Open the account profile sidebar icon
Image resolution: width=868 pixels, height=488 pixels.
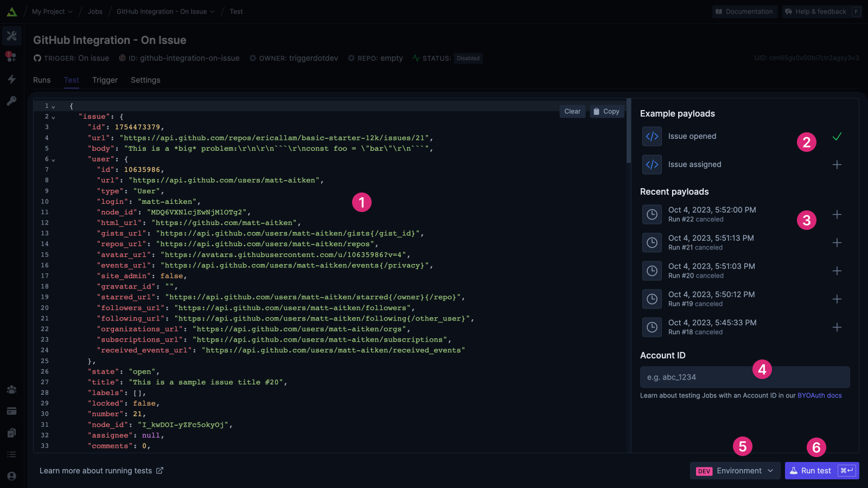point(11,476)
